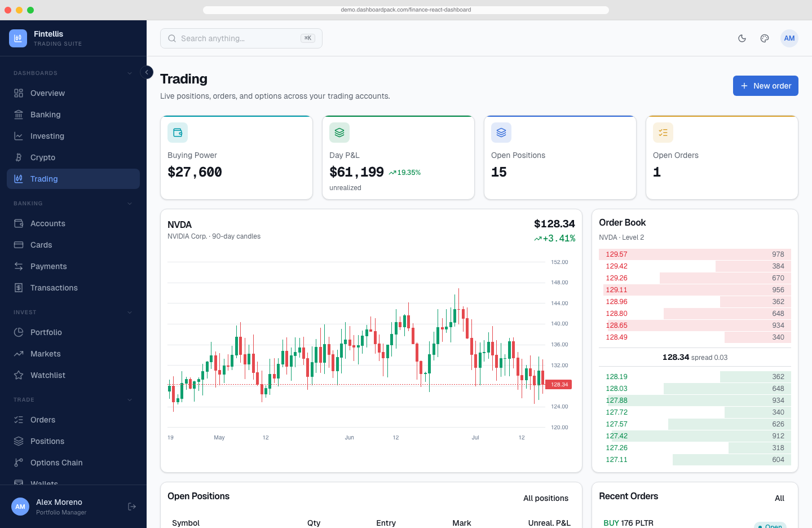Open the AM user avatar menu
This screenshot has width=812, height=528.
click(789, 38)
